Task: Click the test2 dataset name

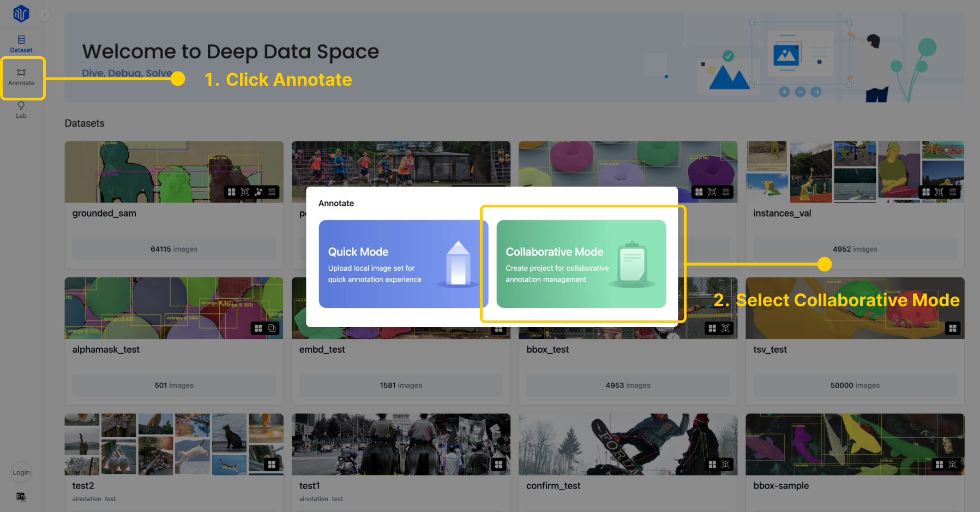Action: (83, 486)
